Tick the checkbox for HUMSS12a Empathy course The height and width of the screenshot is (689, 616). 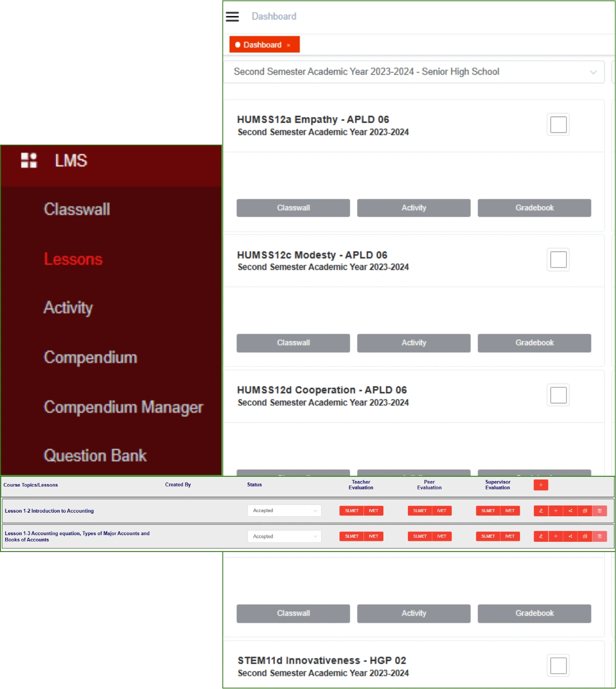coord(558,125)
